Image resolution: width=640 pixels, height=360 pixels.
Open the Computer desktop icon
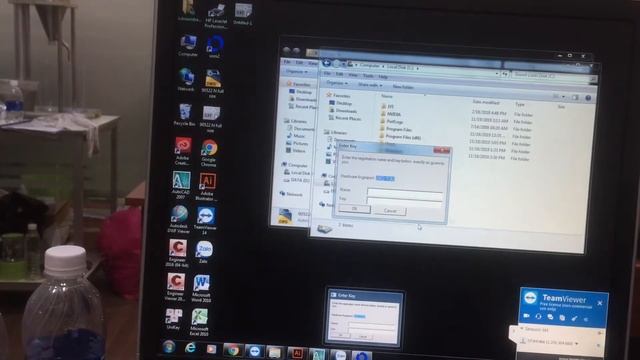click(x=188, y=46)
